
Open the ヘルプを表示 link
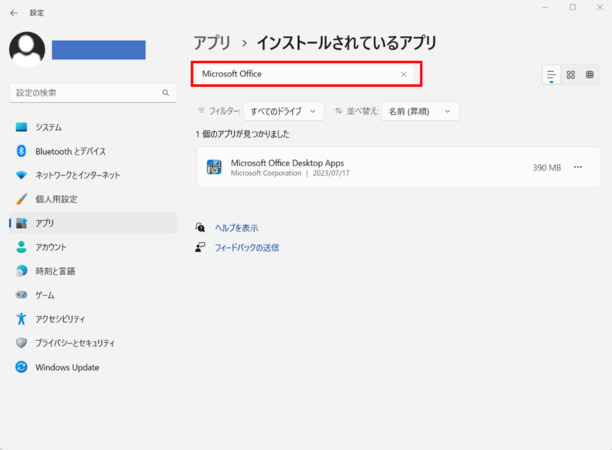[x=237, y=228]
